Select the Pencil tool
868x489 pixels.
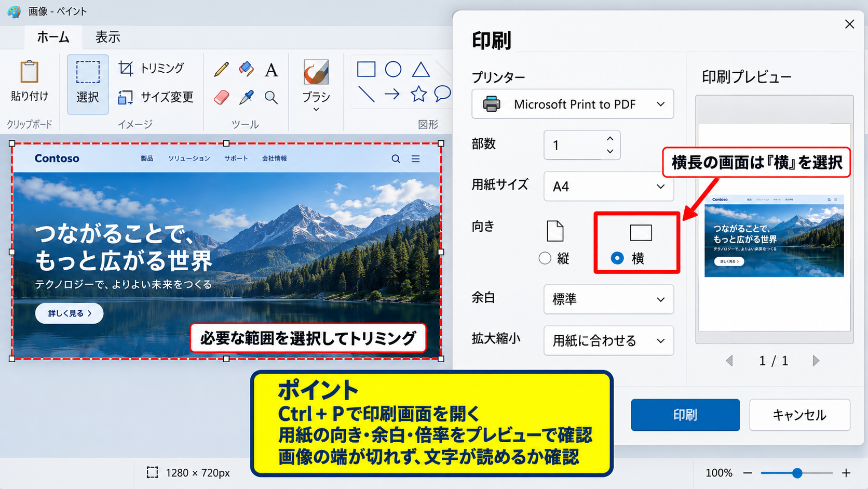pyautogui.click(x=222, y=69)
